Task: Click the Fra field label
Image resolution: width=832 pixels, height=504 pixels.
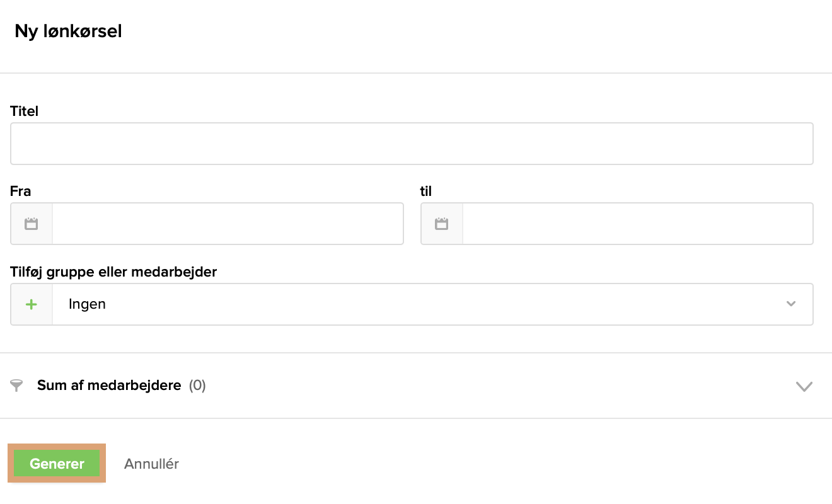Action: pyautogui.click(x=21, y=192)
